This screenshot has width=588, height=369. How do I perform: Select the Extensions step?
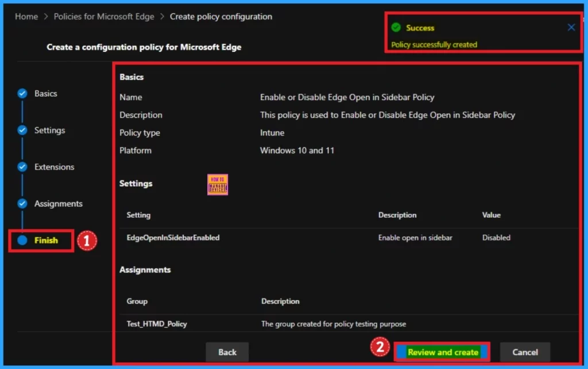(55, 167)
